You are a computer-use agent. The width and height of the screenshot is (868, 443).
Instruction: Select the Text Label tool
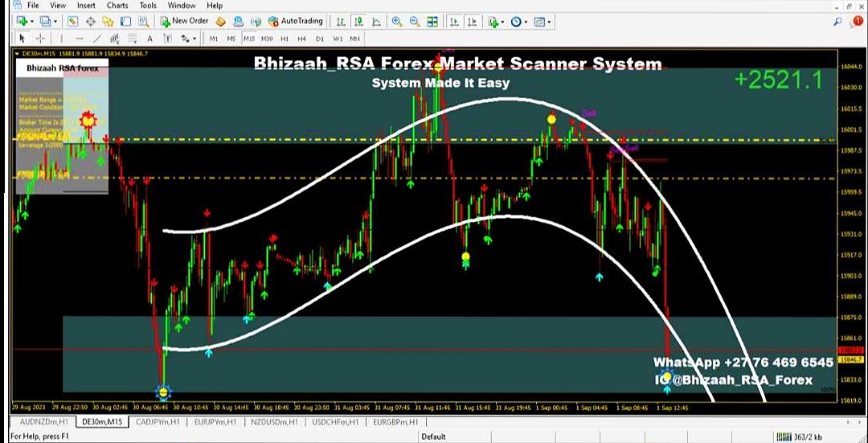coord(167,39)
